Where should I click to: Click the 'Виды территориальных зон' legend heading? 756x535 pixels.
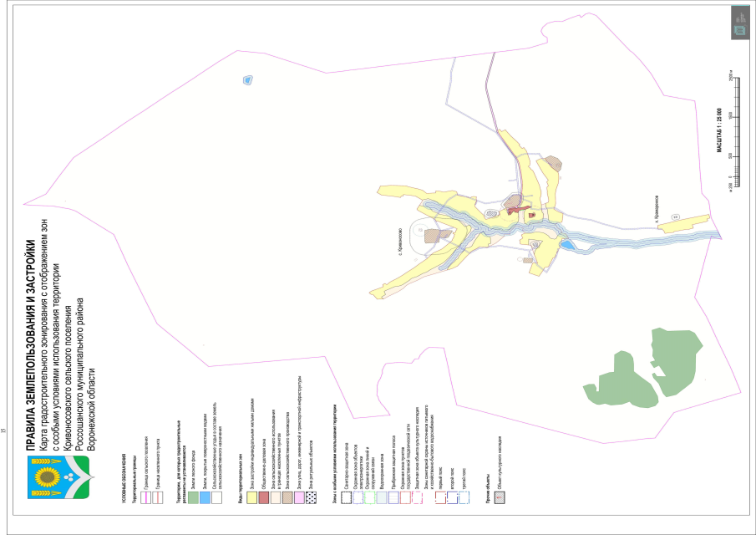pos(240,478)
